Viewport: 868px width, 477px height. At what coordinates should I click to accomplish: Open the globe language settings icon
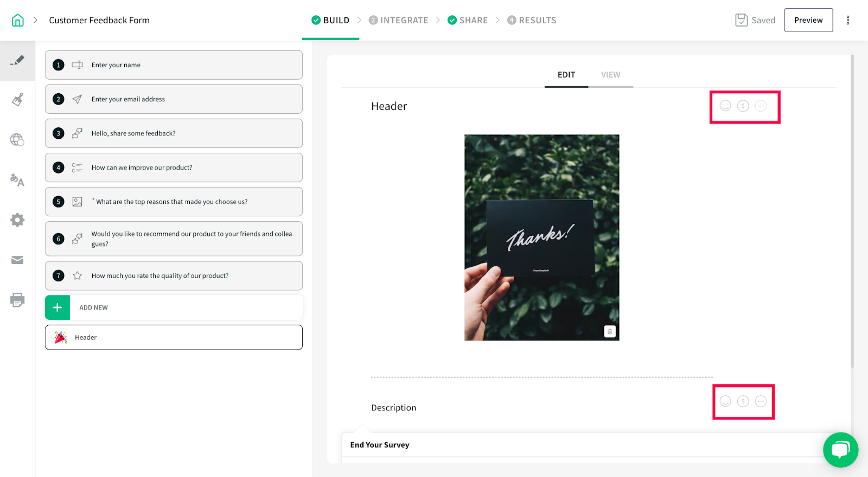pos(17,140)
